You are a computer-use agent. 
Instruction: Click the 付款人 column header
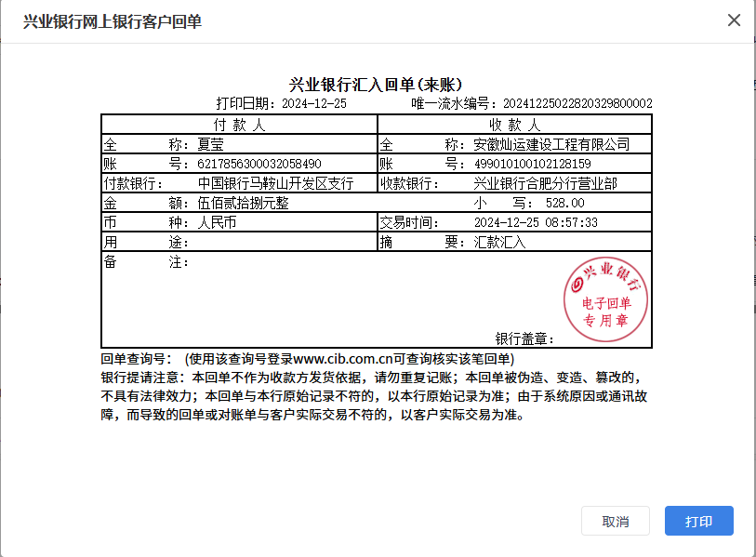pos(239,125)
